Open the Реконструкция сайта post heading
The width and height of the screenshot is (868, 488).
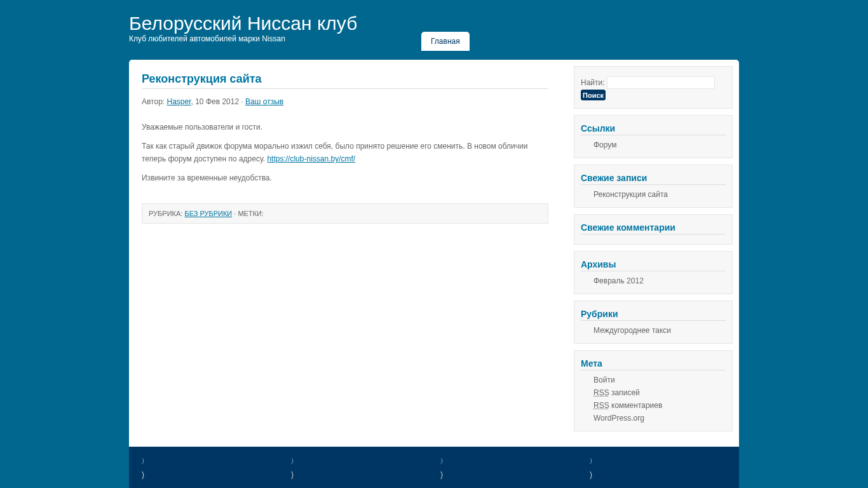[x=201, y=79]
